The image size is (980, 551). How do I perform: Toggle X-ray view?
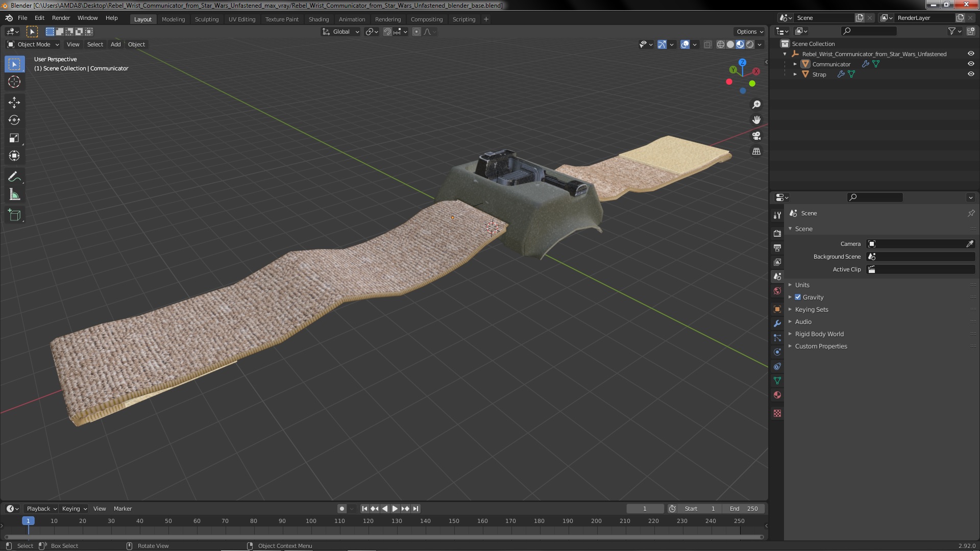pos(707,44)
